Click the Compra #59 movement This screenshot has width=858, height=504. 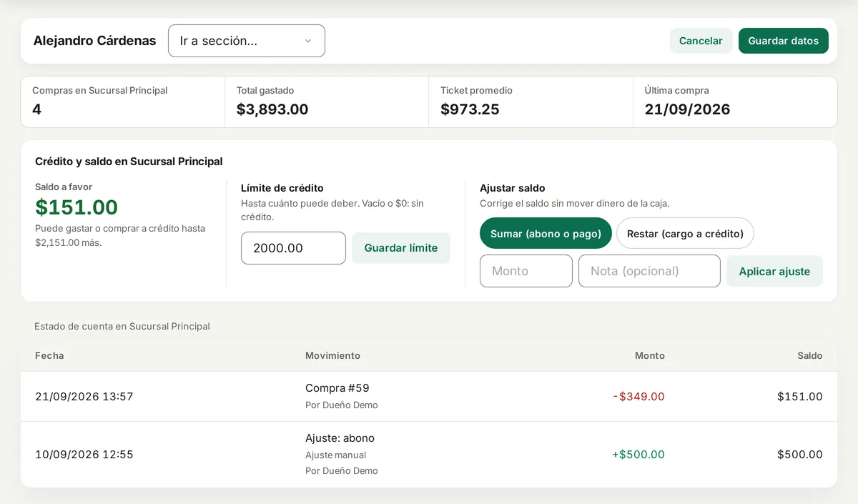tap(337, 388)
